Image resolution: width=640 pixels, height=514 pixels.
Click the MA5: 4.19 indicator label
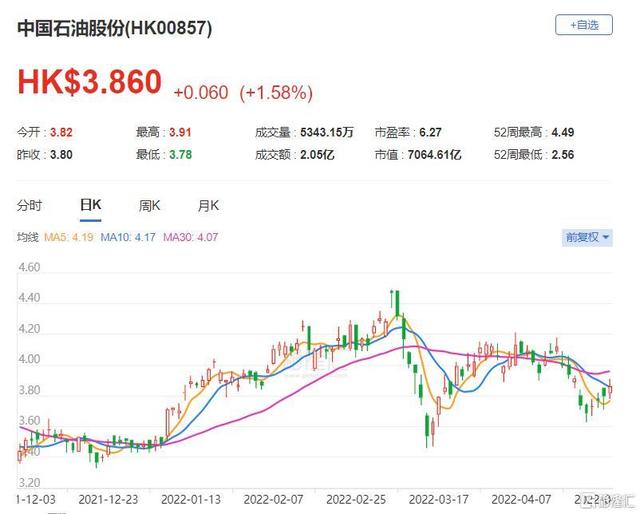(x=69, y=237)
